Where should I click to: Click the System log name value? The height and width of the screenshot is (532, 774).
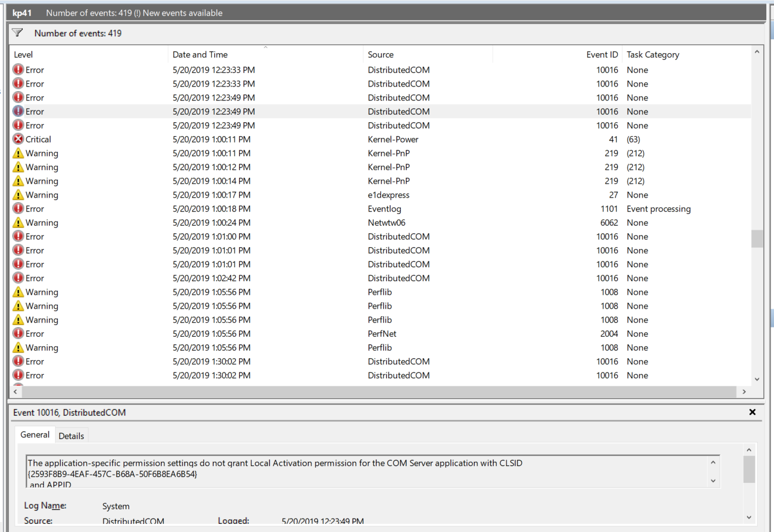tap(116, 506)
